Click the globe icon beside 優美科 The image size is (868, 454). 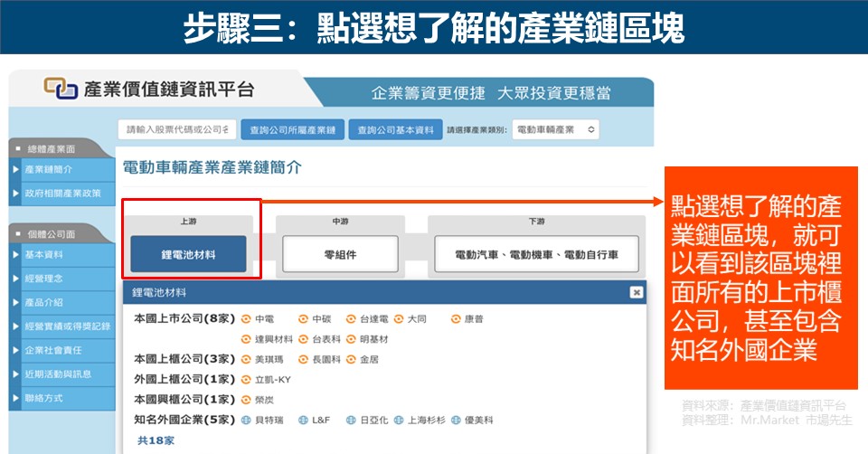[x=456, y=420]
